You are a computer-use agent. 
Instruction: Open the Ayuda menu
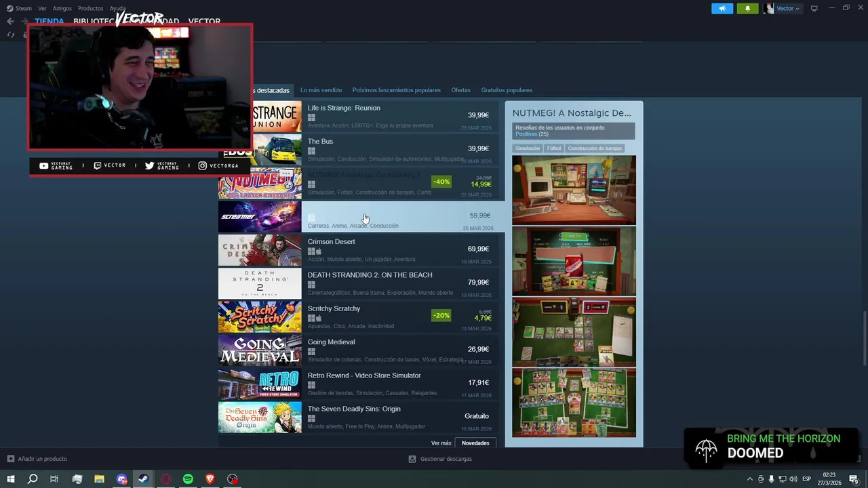(117, 8)
